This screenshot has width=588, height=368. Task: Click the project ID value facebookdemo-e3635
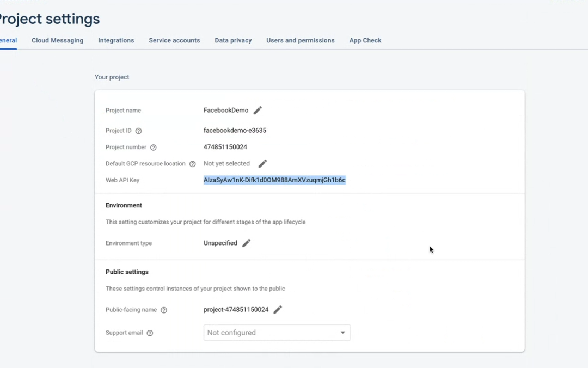tap(235, 131)
